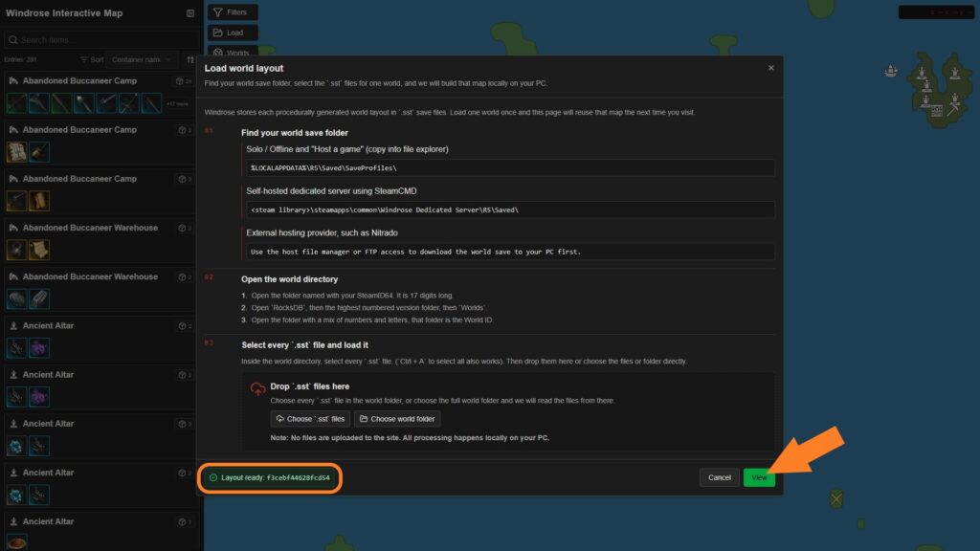
Task: Click Choose world folder button
Action: coord(397,419)
